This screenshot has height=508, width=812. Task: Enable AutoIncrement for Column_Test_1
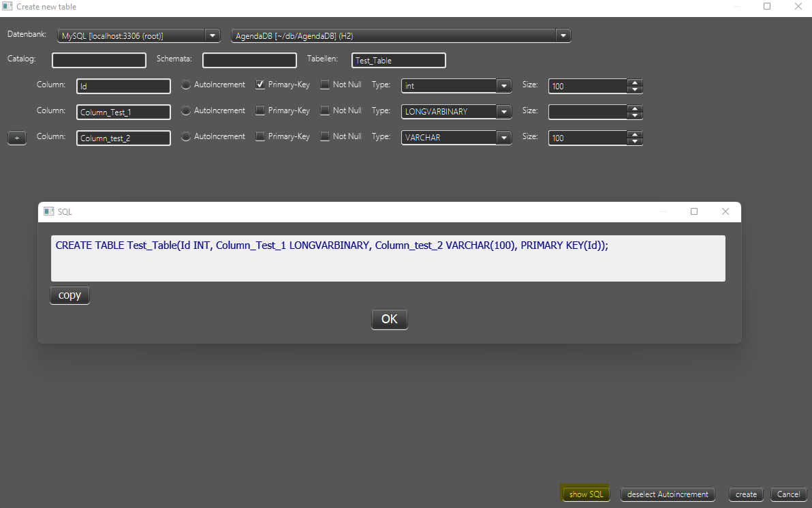186,110
